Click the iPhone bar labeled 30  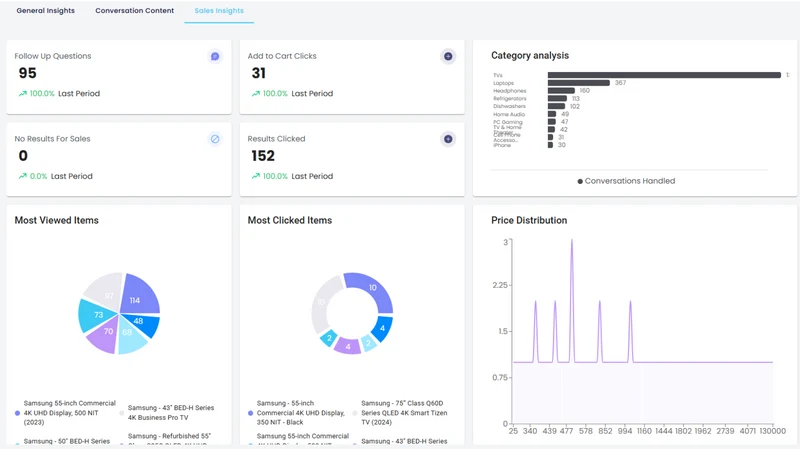tap(550, 145)
